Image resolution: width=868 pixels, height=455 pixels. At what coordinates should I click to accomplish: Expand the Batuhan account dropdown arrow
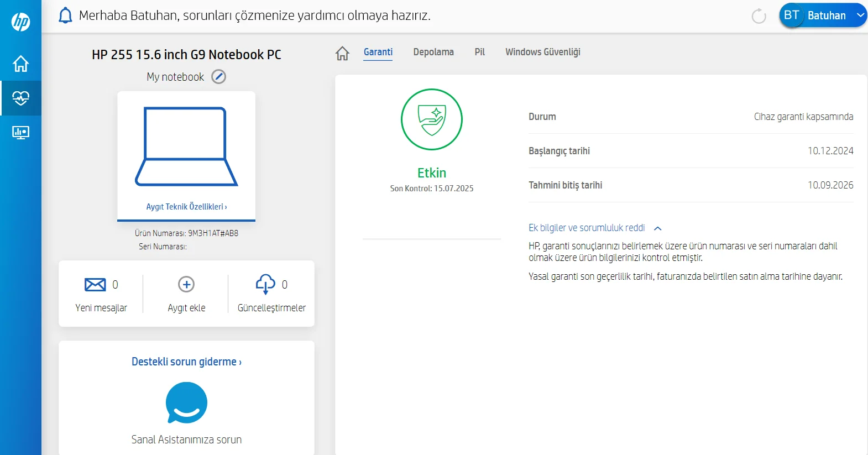tap(860, 15)
